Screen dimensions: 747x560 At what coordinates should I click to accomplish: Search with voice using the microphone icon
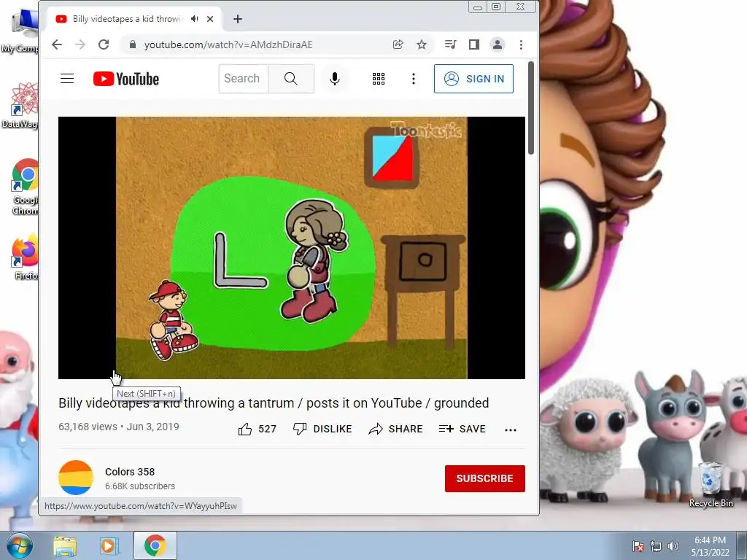pos(335,79)
